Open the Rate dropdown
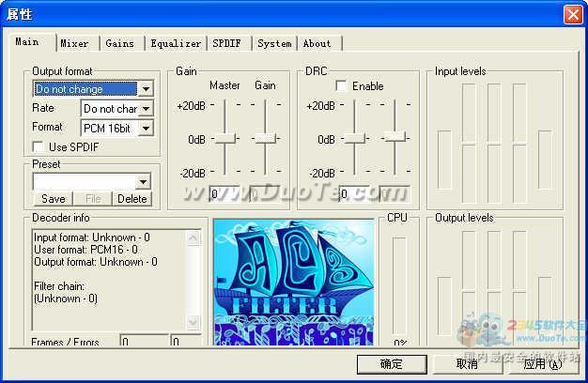This screenshot has width=588, height=383. point(146,109)
